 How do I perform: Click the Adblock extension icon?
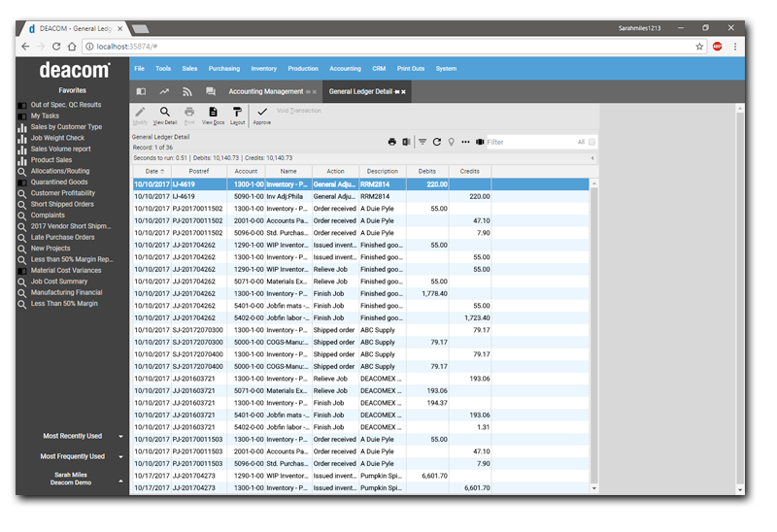click(717, 47)
